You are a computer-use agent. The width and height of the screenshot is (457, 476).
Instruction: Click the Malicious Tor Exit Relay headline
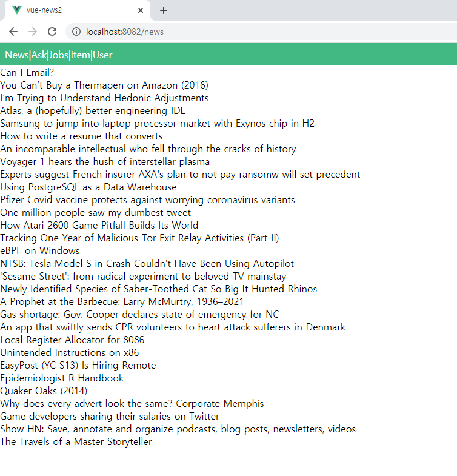(x=139, y=238)
